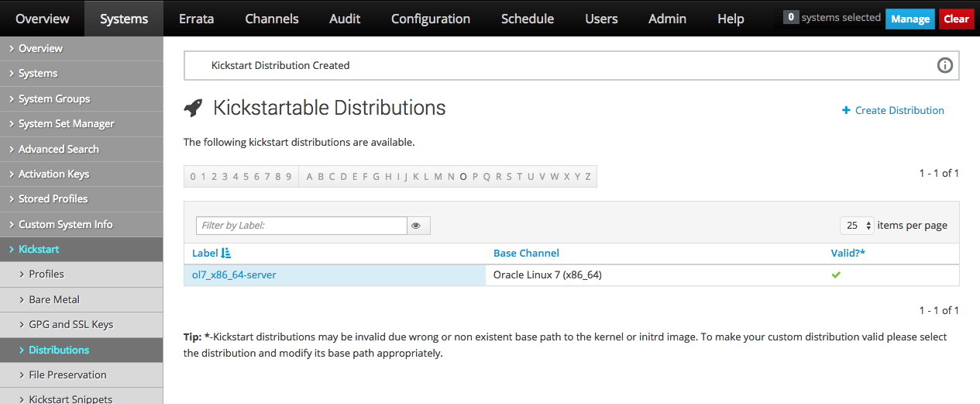This screenshot has height=404, width=980.
Task: Click the Kickstart Distribution Created message
Action: coord(280,65)
